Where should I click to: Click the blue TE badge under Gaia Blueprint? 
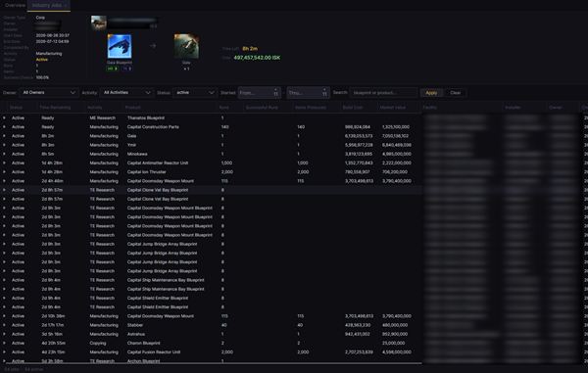pyautogui.click(x=127, y=69)
